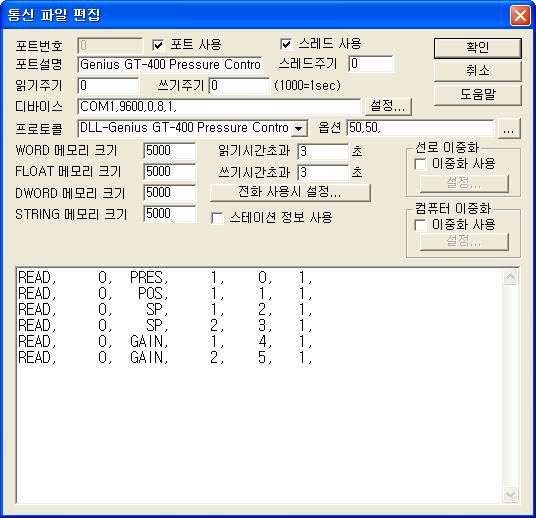Click the 읽기시간초과 input field
The width and height of the screenshot is (536, 518).
tap(323, 151)
